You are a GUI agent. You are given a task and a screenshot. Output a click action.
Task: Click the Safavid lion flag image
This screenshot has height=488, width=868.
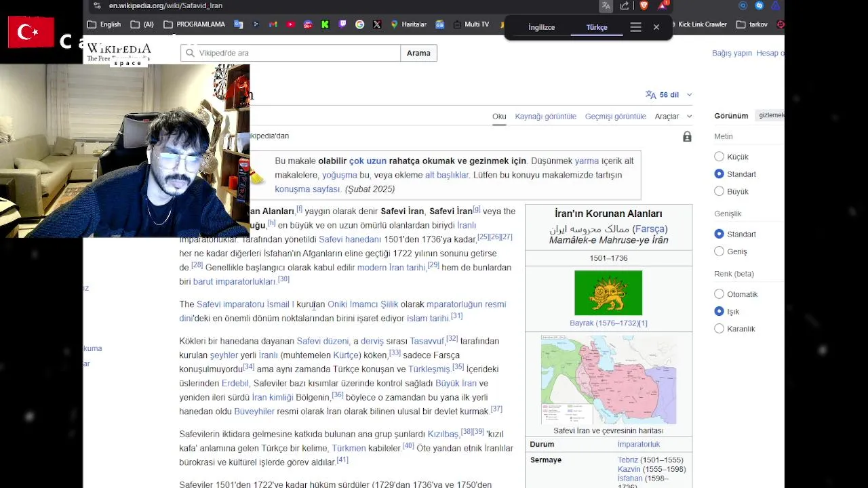(x=608, y=293)
